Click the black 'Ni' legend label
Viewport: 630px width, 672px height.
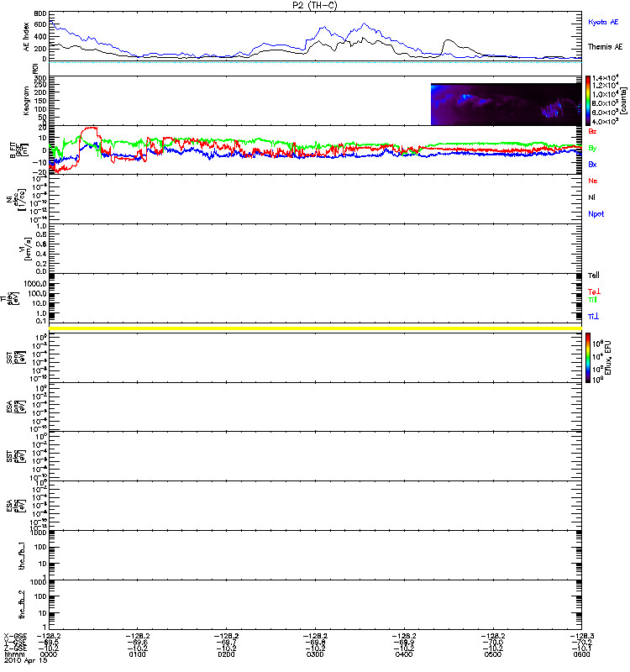[x=591, y=197]
